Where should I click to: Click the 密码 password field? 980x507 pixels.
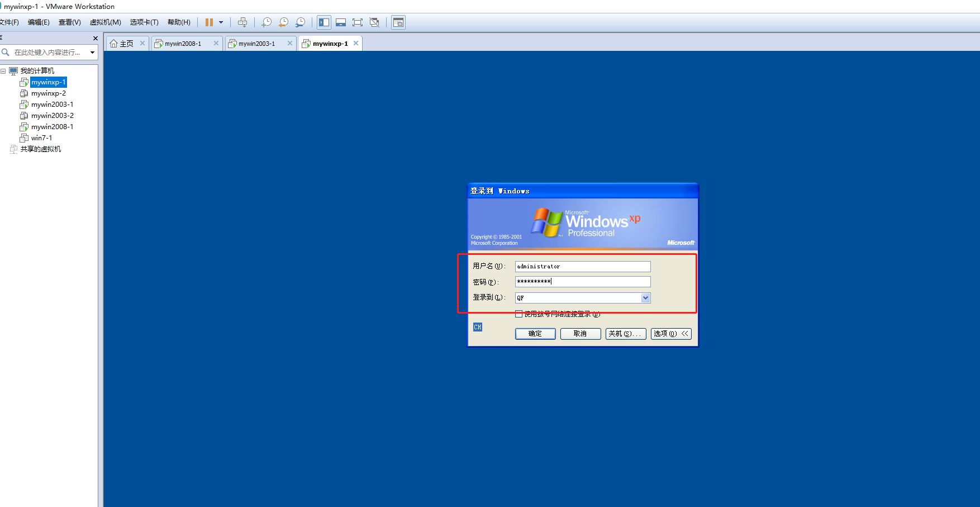[x=583, y=282]
